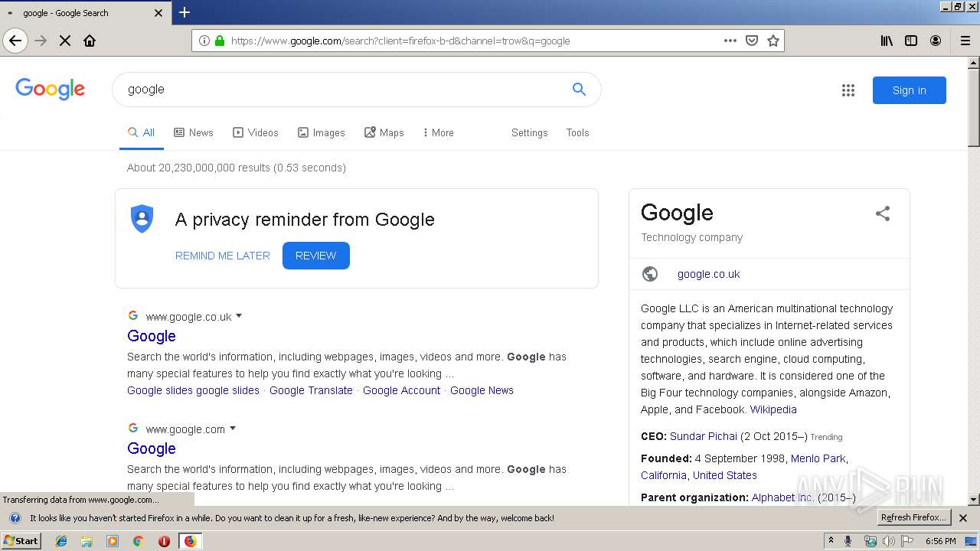Go back with the browser back arrow
Viewport: 980px width, 551px height.
pos(15,41)
